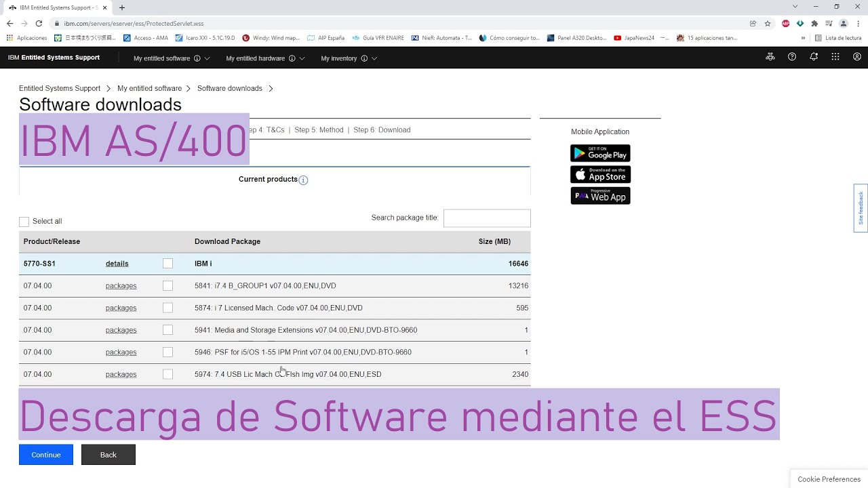The image size is (868, 488).
Task: Show hidden bookmarks with the chevron
Action: point(803,38)
